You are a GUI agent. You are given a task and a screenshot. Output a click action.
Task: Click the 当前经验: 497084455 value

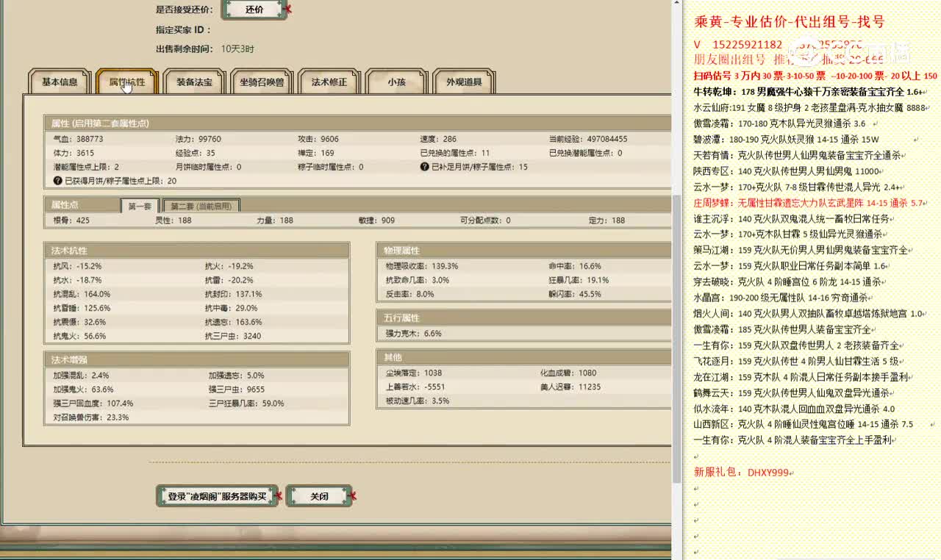[588, 139]
